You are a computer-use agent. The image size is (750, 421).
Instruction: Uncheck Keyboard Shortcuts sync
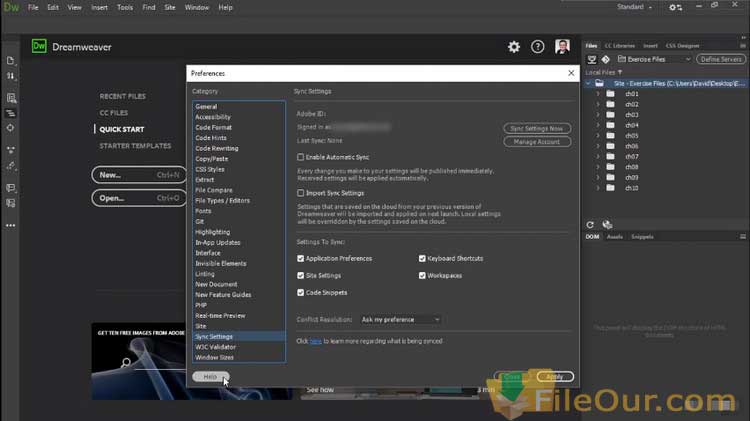422,258
